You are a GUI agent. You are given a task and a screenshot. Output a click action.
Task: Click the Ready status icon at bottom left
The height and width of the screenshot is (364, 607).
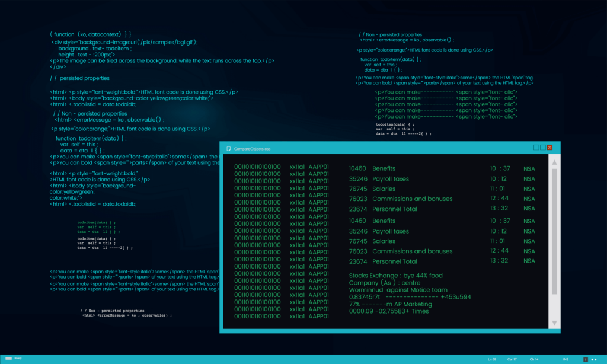click(8, 359)
